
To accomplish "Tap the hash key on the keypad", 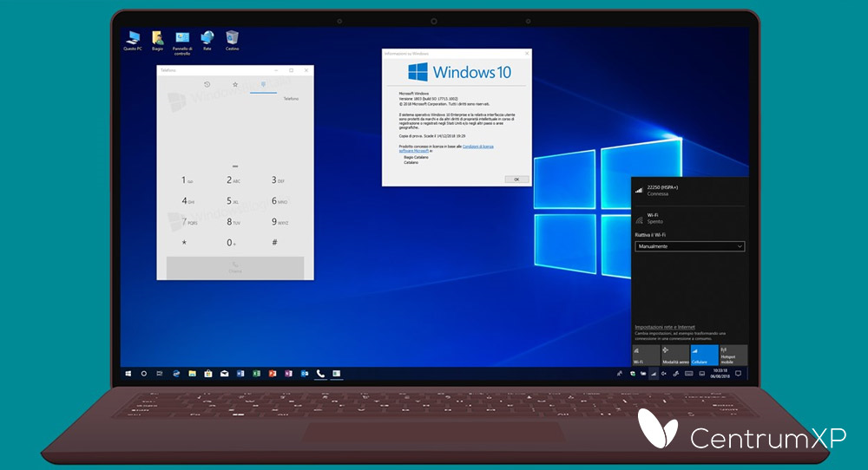I will coord(274,242).
